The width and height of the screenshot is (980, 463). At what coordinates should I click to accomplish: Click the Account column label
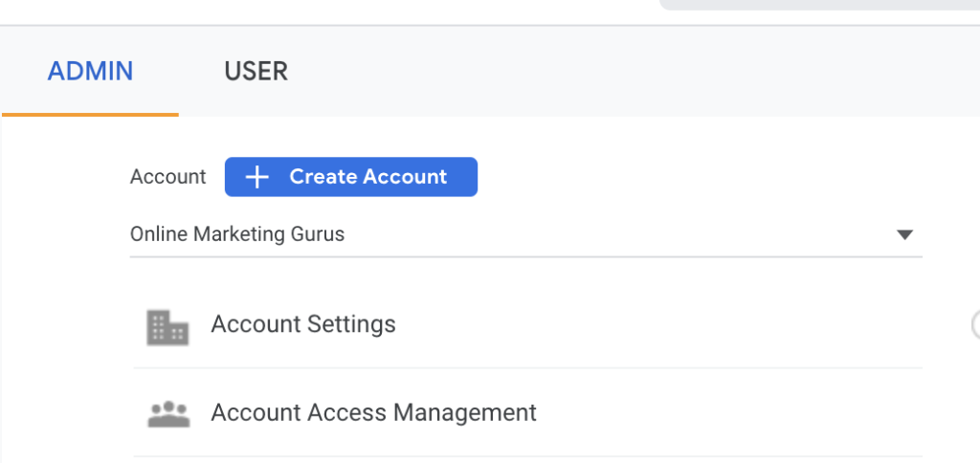pyautogui.click(x=168, y=177)
